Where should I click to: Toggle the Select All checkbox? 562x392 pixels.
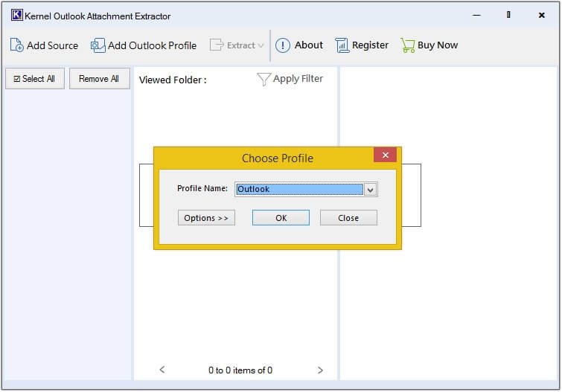[x=17, y=79]
